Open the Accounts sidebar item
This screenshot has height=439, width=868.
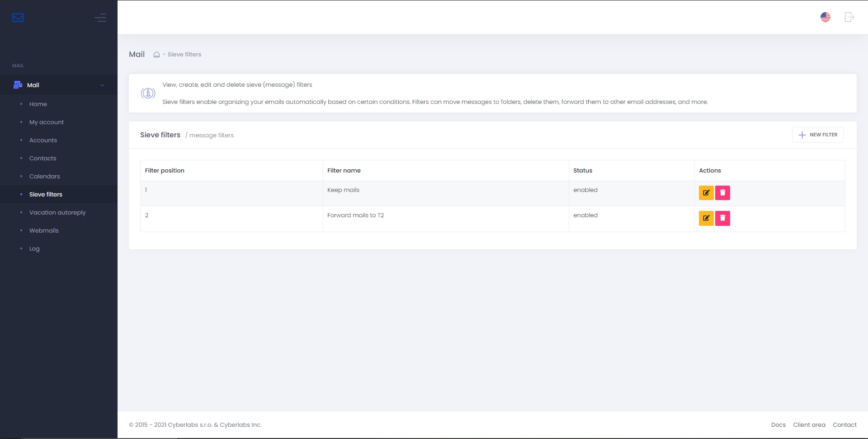click(43, 140)
